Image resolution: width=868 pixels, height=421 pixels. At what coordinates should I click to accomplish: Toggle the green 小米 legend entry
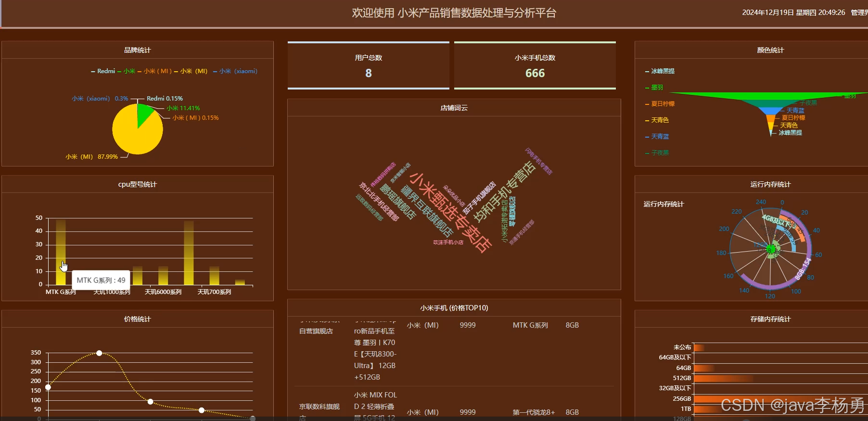click(x=126, y=71)
